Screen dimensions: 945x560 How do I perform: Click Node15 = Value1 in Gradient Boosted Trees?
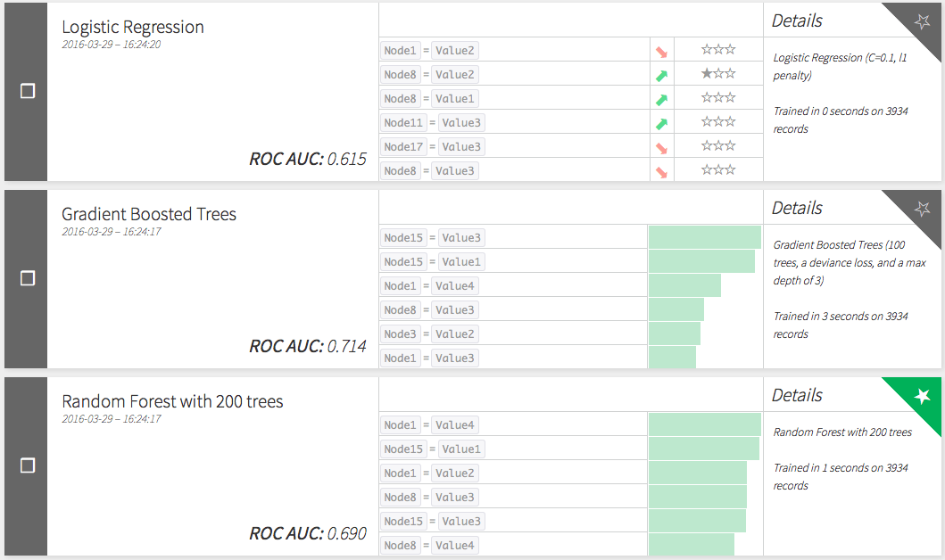tap(433, 262)
